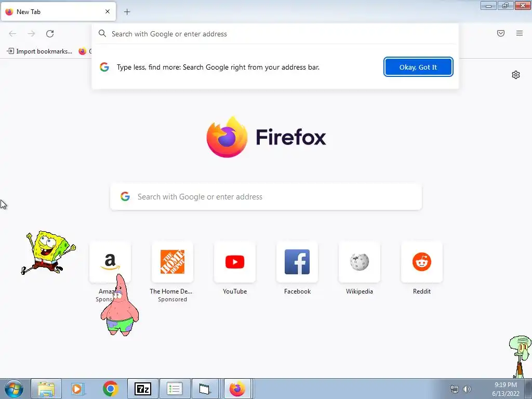The image size is (532, 399).
Task: Click Import bookmarks in bookmarks toolbar
Action: [39, 51]
